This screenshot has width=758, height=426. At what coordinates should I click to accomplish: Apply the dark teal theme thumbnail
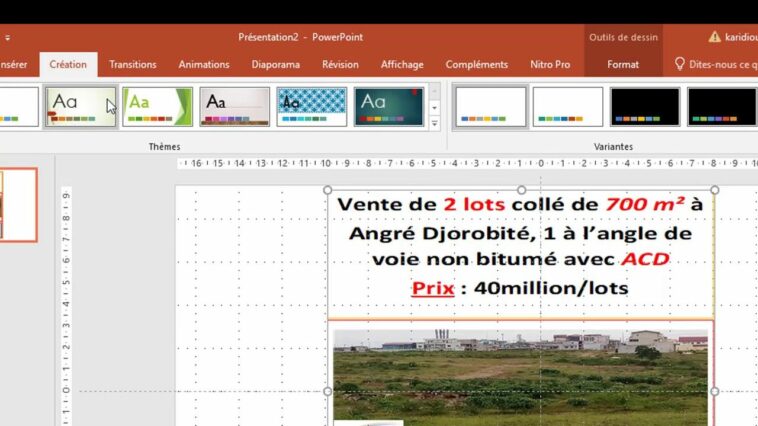point(389,107)
